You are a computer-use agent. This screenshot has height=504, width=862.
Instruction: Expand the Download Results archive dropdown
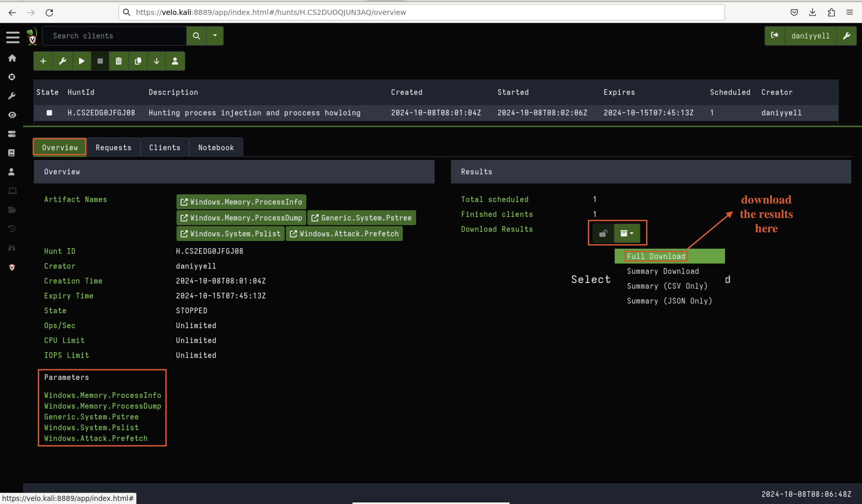pyautogui.click(x=627, y=233)
